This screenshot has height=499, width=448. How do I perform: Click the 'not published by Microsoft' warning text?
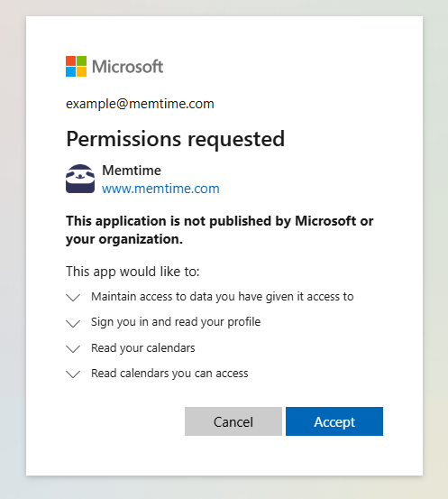click(x=219, y=230)
